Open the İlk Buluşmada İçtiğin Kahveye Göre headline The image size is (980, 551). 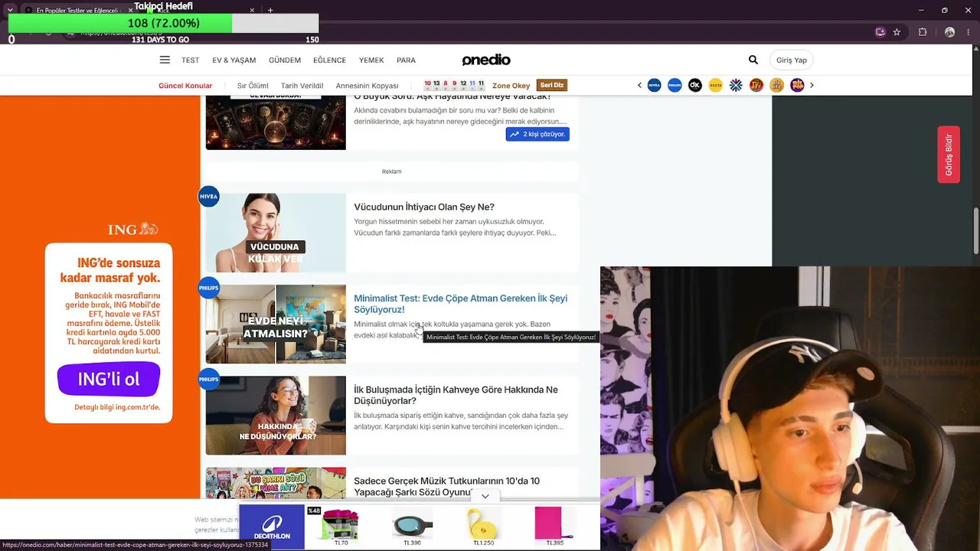tap(456, 395)
